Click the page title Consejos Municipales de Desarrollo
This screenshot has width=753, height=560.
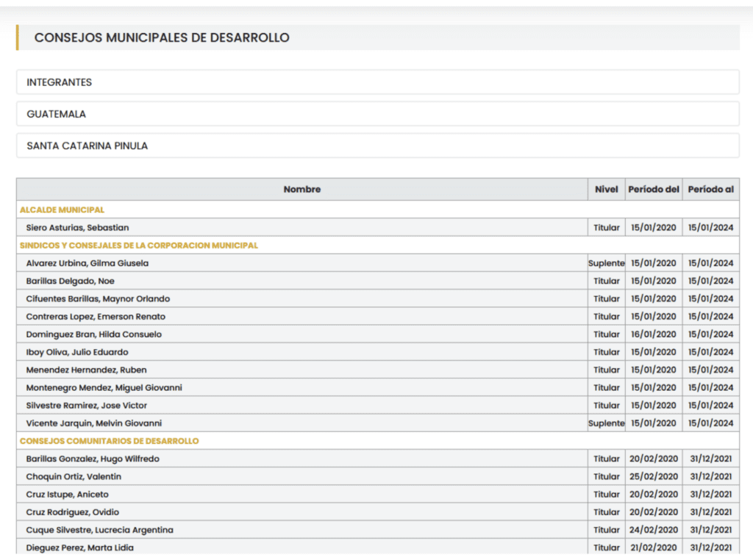tap(162, 37)
